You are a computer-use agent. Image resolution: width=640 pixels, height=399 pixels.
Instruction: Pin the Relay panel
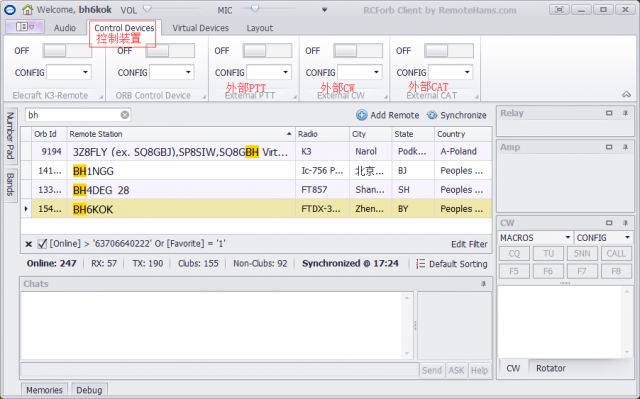pyautogui.click(x=625, y=113)
